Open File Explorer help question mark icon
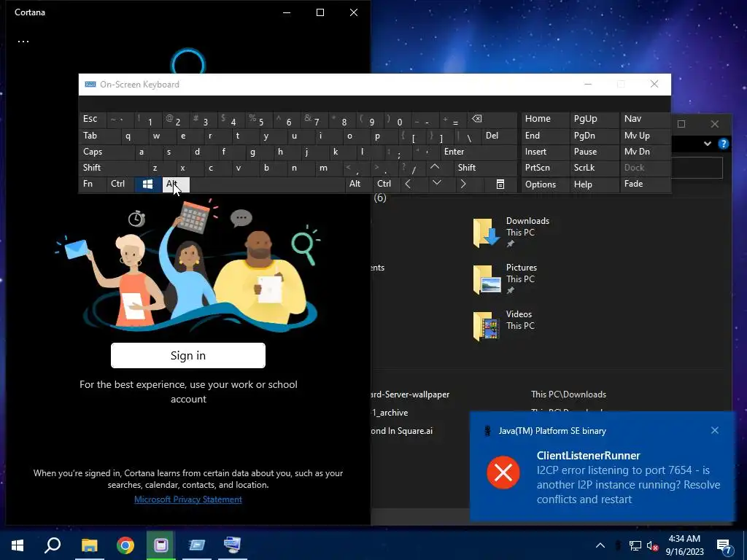This screenshot has width=747, height=560. click(723, 144)
